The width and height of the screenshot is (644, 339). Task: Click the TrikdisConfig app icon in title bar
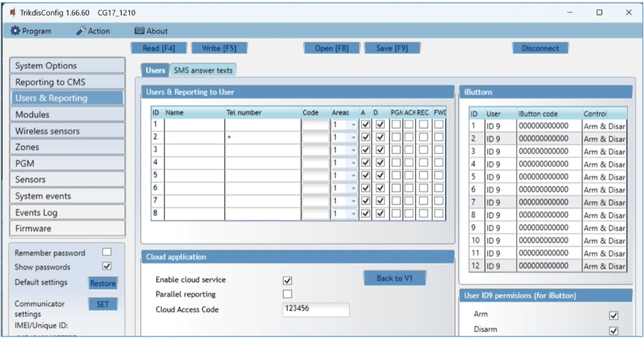[x=12, y=12]
